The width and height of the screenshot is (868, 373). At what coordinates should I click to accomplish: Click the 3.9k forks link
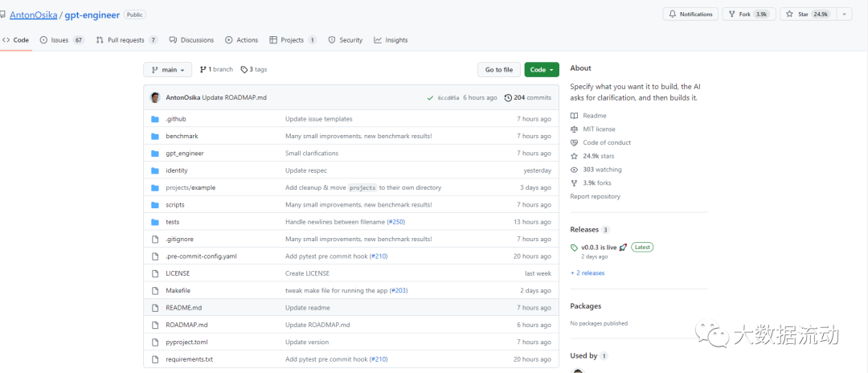click(596, 182)
